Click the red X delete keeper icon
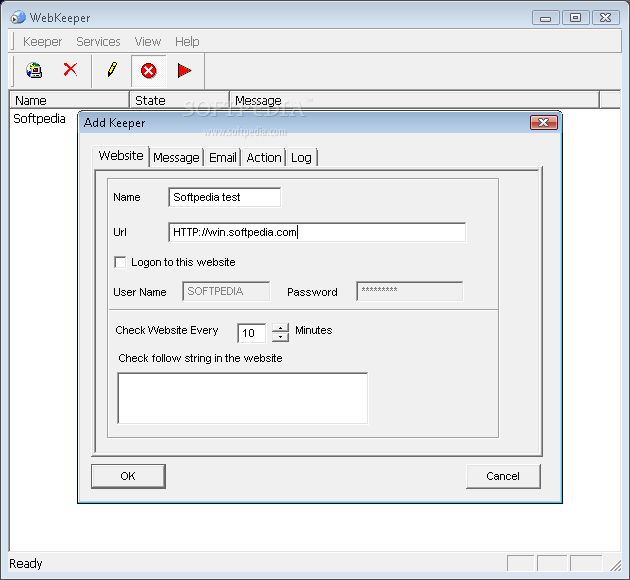 (70, 69)
